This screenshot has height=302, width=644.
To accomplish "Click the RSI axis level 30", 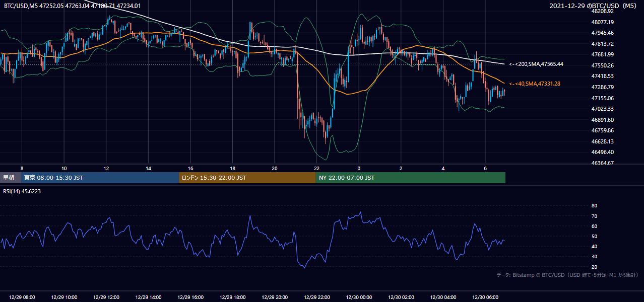I will coord(594,257).
